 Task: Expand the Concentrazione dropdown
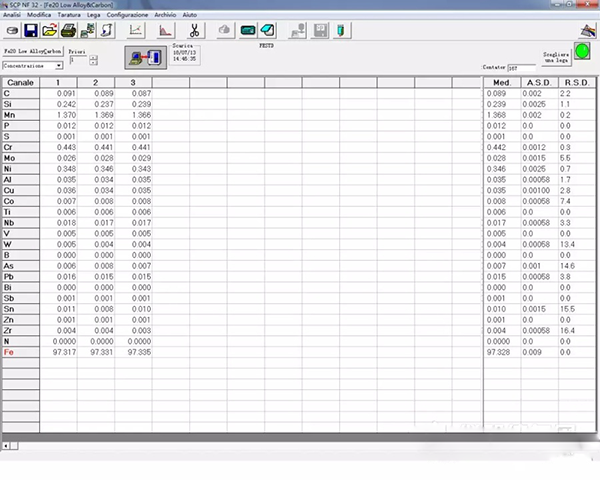58,65
